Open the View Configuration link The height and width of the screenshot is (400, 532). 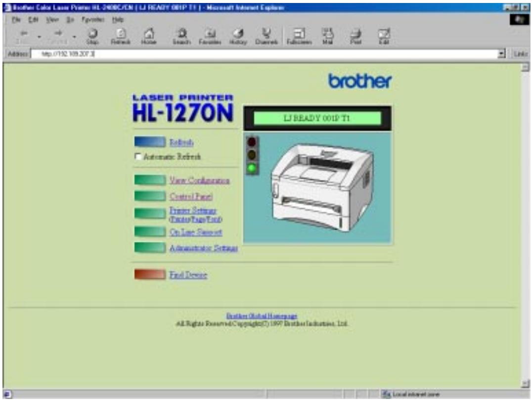pyautogui.click(x=200, y=180)
